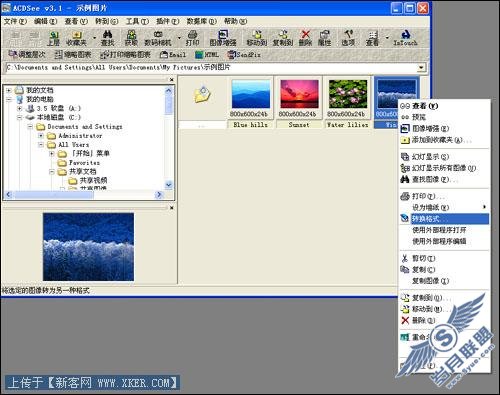Click the parent folder (..) thumbnail

[x=202, y=102]
